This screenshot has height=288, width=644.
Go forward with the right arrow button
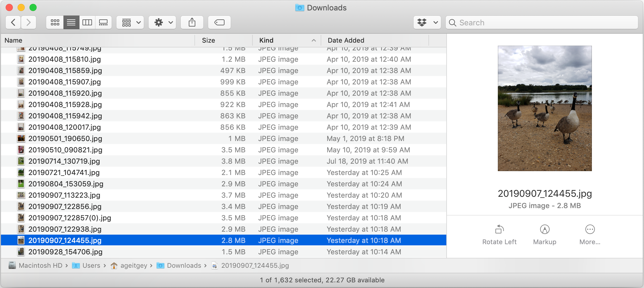pos(29,22)
